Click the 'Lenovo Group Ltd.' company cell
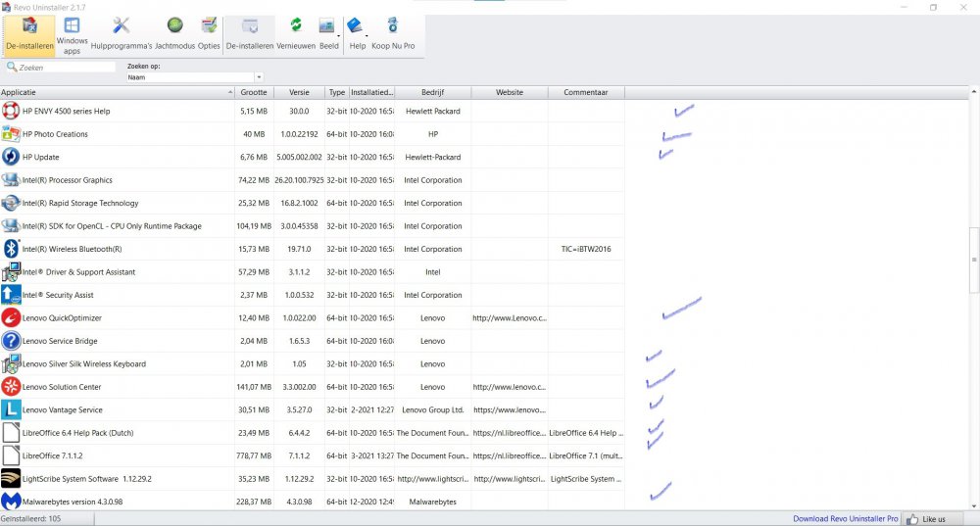Viewport: 980px width, 526px height. click(432, 409)
